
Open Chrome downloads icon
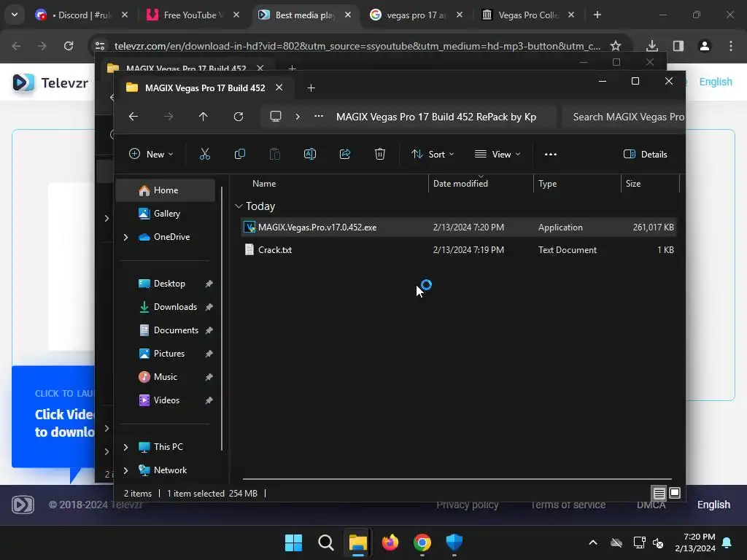tap(651, 46)
